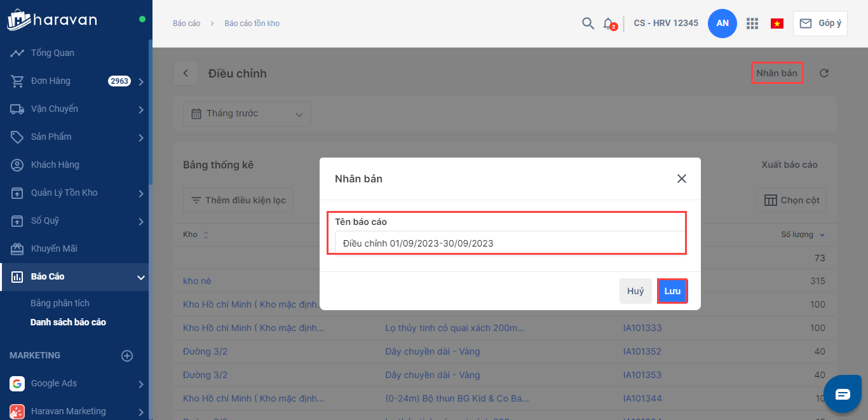The image size is (868, 420).
Task: Click the Vietnam flag language icon
Action: tap(776, 24)
